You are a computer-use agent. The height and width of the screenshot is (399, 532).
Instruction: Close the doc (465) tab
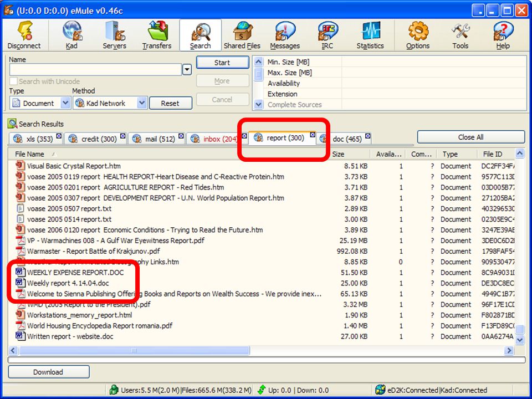pyautogui.click(x=367, y=136)
